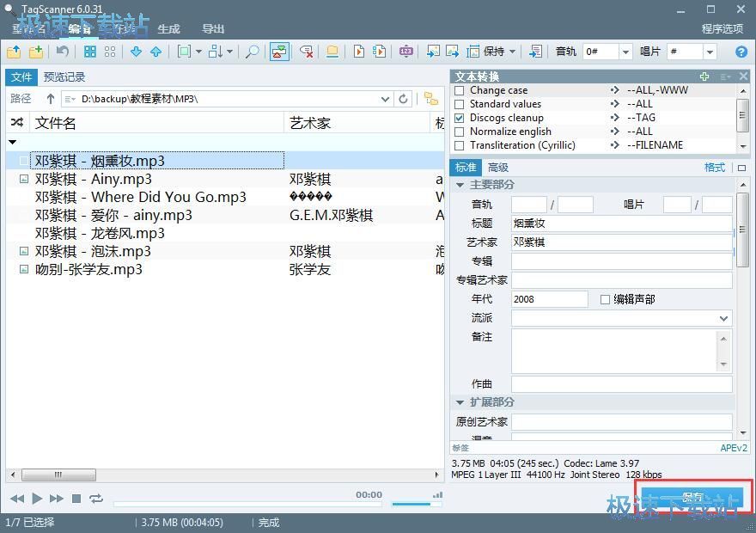Collapse the 主要部分 section

point(460,185)
